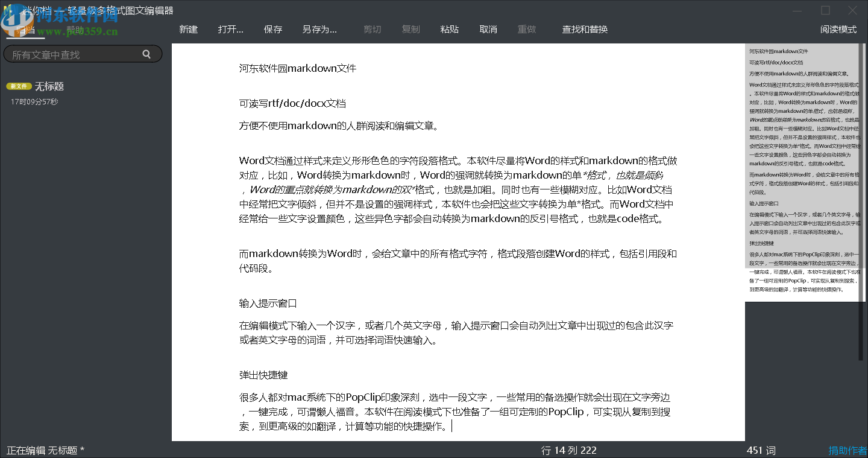The height and width of the screenshot is (458, 868).
Task: Redo the action with 重做
Action: click(x=526, y=29)
